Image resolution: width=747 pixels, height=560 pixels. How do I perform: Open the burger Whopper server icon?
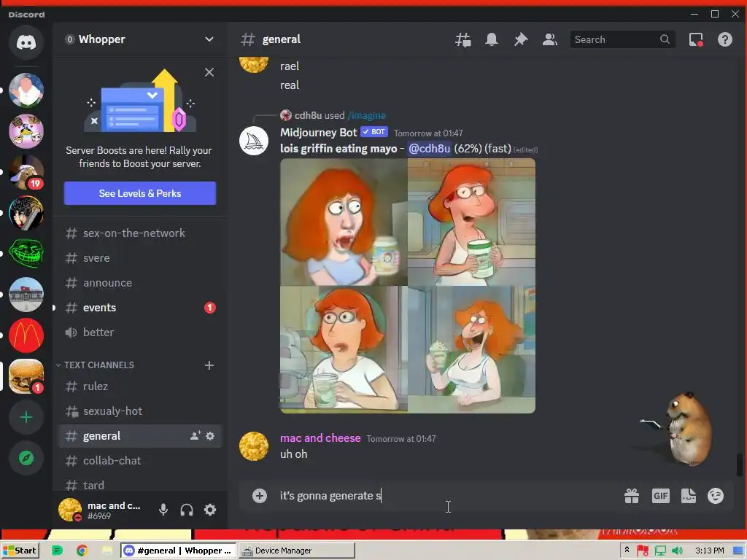26,376
